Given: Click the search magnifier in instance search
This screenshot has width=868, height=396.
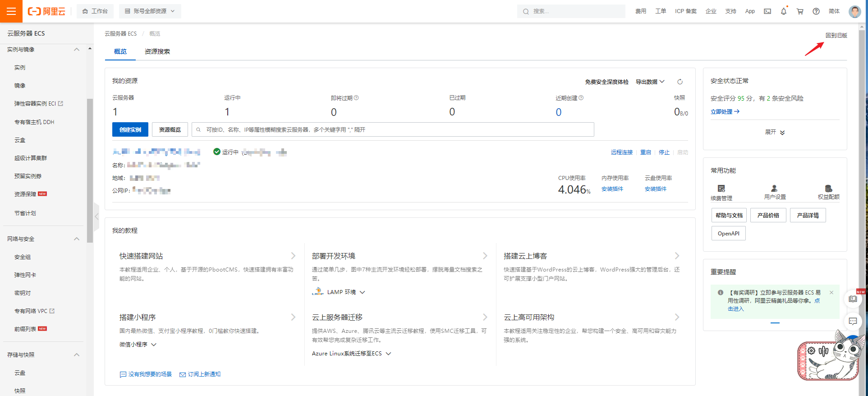Looking at the screenshot, I should (x=198, y=130).
